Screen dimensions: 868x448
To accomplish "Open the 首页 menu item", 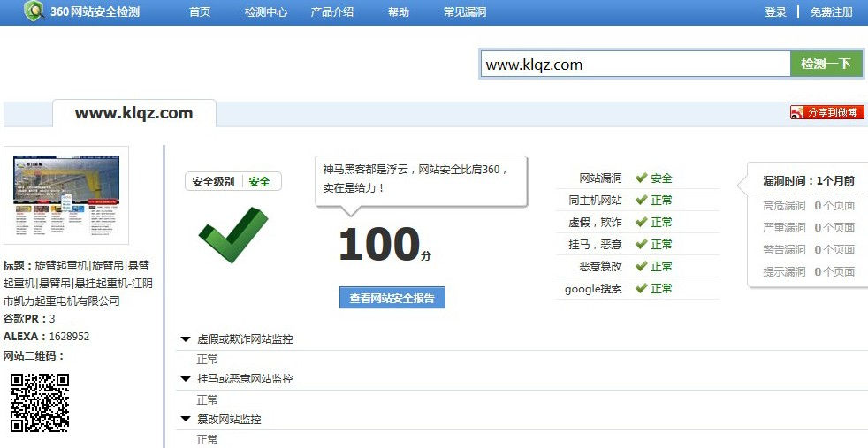I will point(200,12).
